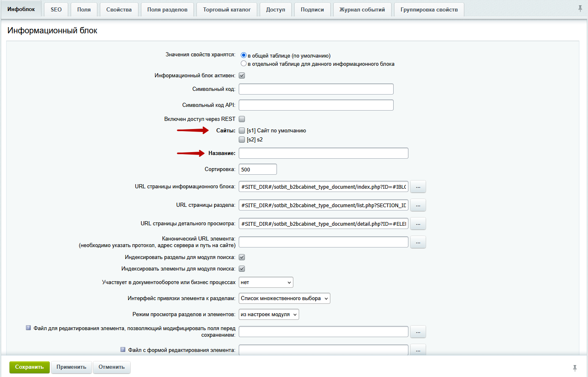Click inside the Название input field
This screenshot has width=588, height=377.
pos(323,153)
